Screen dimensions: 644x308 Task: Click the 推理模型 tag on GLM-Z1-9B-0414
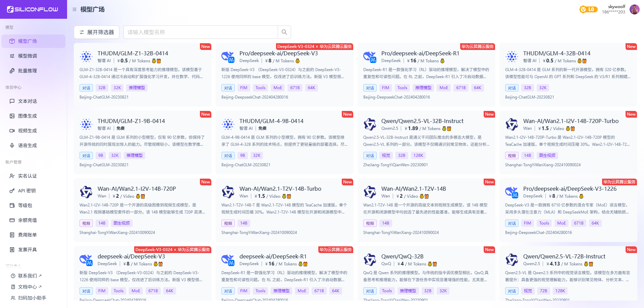click(x=135, y=156)
